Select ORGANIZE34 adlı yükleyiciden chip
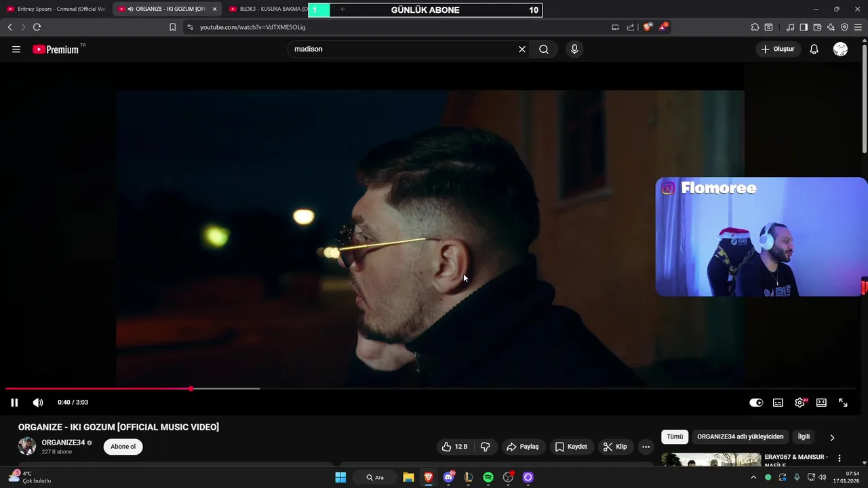 (x=741, y=437)
